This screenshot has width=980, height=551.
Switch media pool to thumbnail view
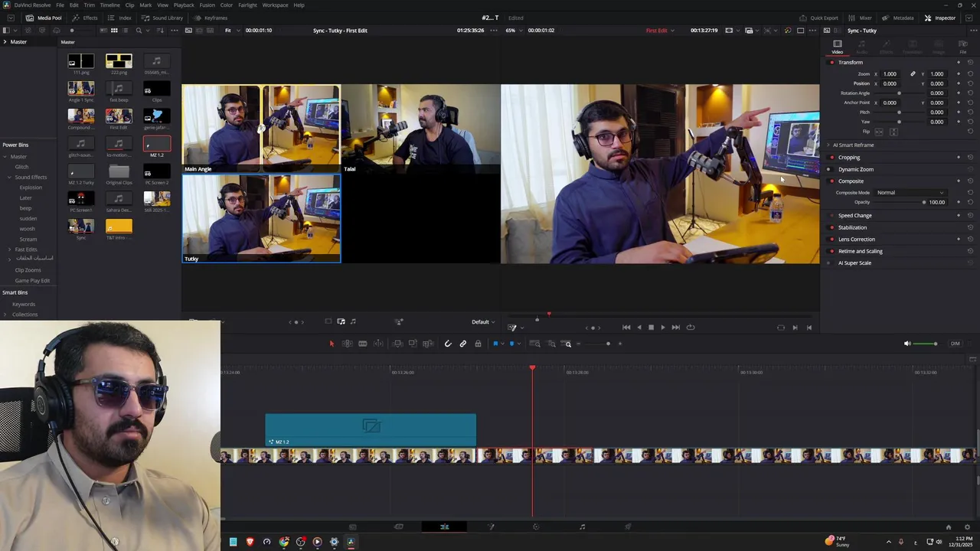coord(114,31)
